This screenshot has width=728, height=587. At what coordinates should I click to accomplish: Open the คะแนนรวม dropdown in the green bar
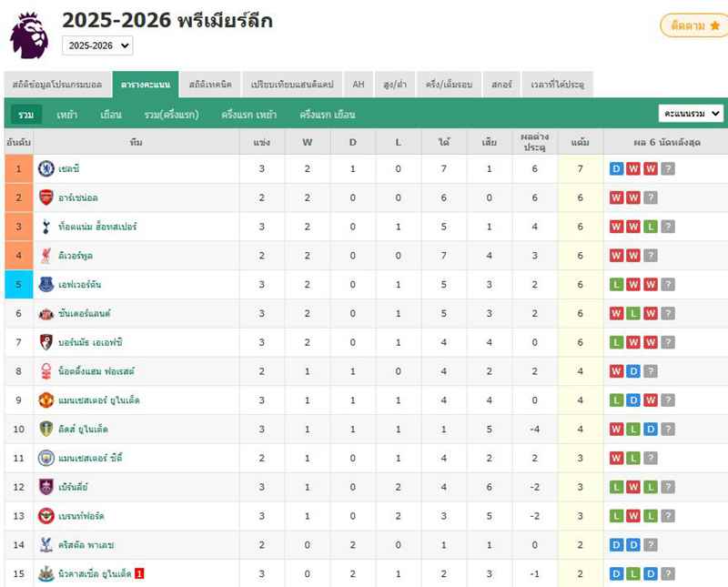(x=691, y=114)
